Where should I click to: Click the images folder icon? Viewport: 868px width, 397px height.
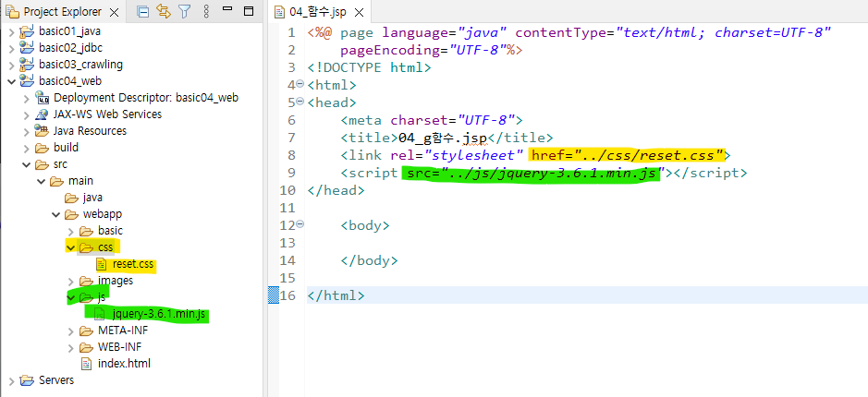[86, 282]
